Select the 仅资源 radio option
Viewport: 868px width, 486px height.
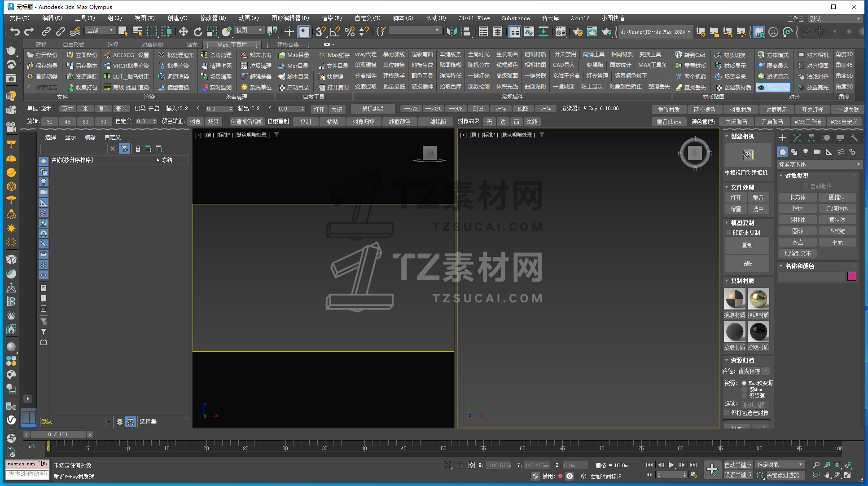[x=744, y=396]
